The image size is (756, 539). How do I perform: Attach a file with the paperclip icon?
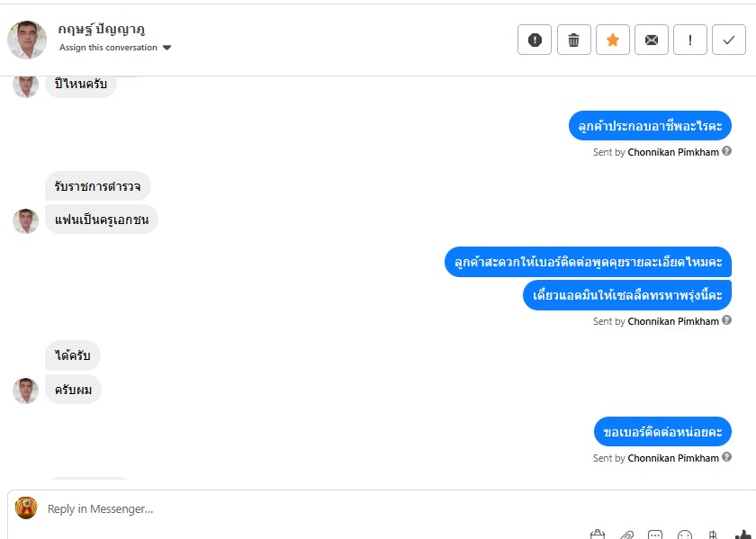pos(626,535)
